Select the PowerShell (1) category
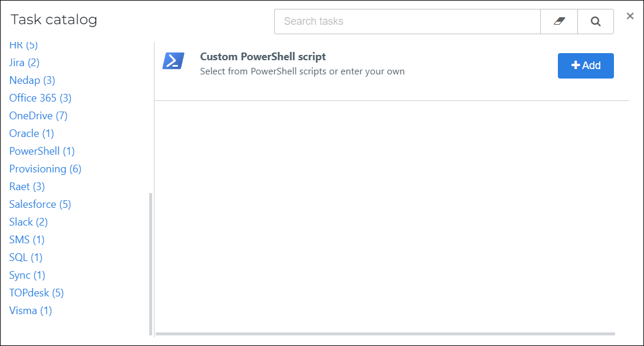The width and height of the screenshot is (644, 346). 42,151
